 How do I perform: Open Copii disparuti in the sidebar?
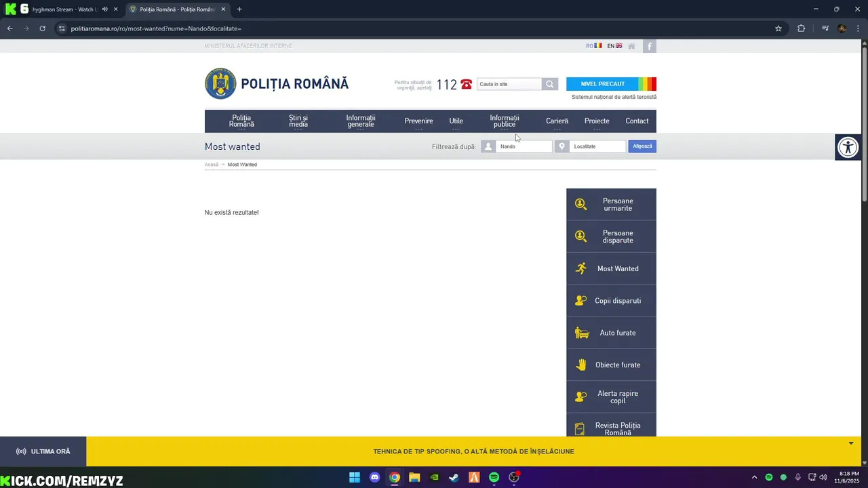[x=611, y=301]
